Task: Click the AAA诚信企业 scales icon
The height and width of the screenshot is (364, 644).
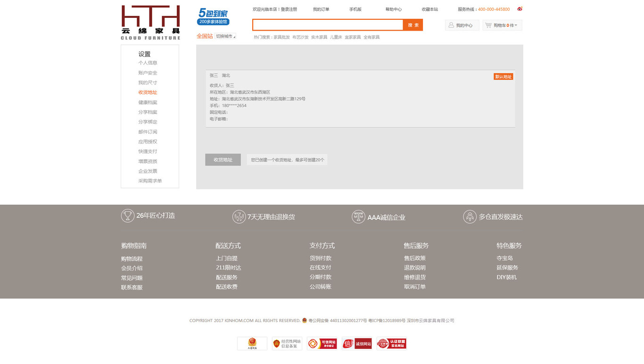Action: (358, 217)
